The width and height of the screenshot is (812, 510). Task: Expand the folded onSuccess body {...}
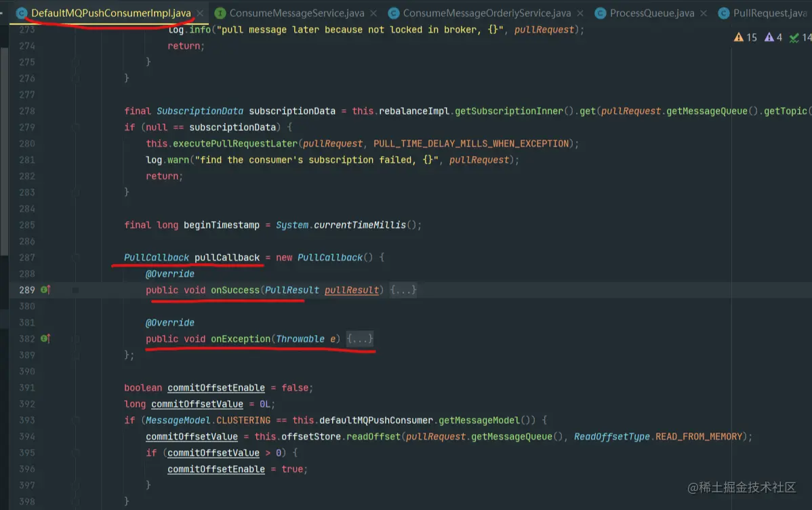click(x=403, y=290)
